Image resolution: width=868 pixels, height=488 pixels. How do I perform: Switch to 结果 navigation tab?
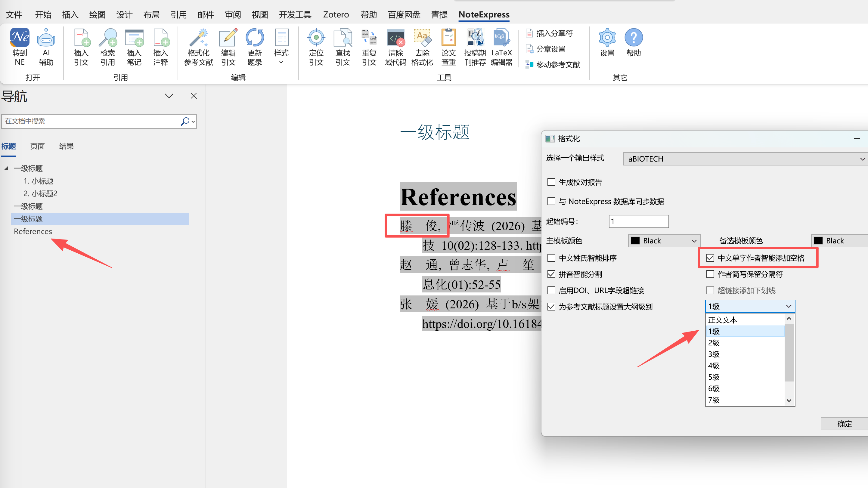point(67,146)
